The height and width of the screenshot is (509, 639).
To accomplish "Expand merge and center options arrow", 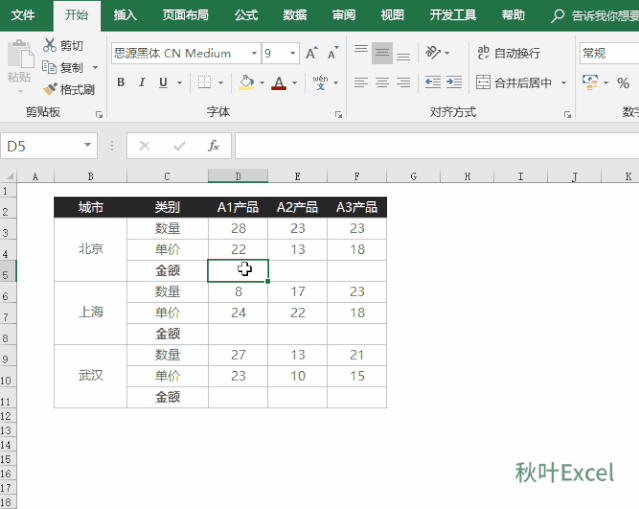I will pos(564,83).
